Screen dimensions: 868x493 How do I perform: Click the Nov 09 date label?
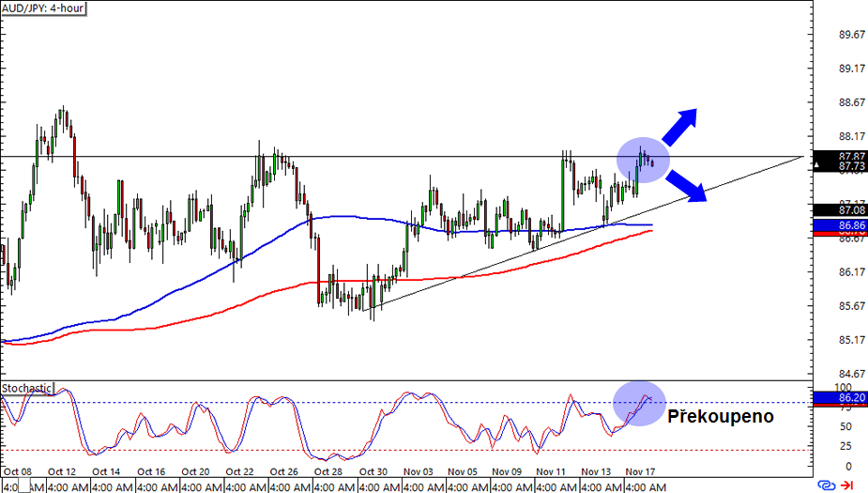(507, 472)
